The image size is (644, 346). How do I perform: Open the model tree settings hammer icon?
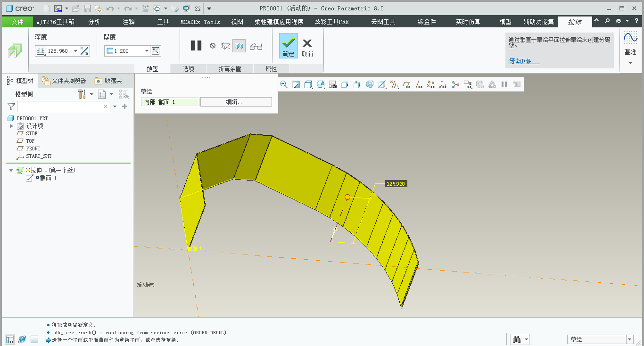[82, 94]
